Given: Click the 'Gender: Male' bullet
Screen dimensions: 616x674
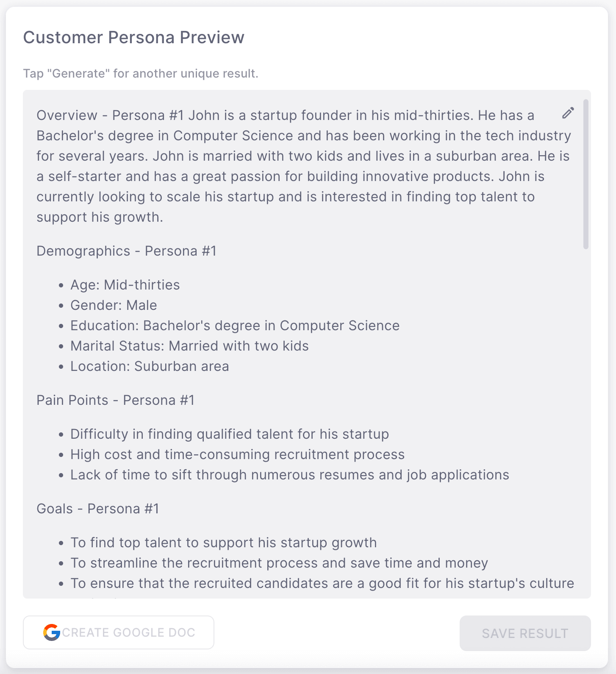Looking at the screenshot, I should pyautogui.click(x=114, y=305).
